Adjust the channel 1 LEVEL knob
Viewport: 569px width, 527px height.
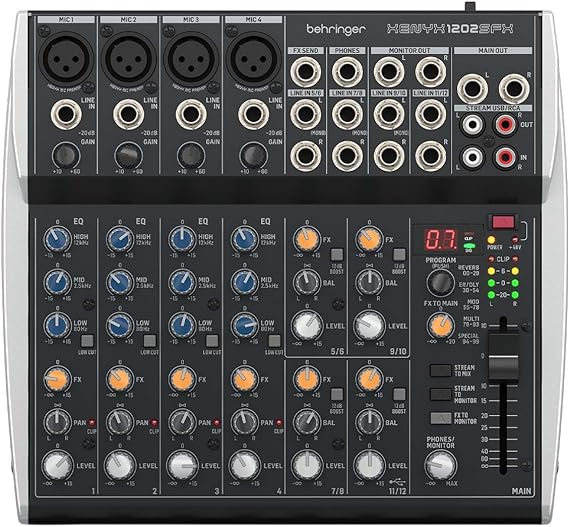57,465
